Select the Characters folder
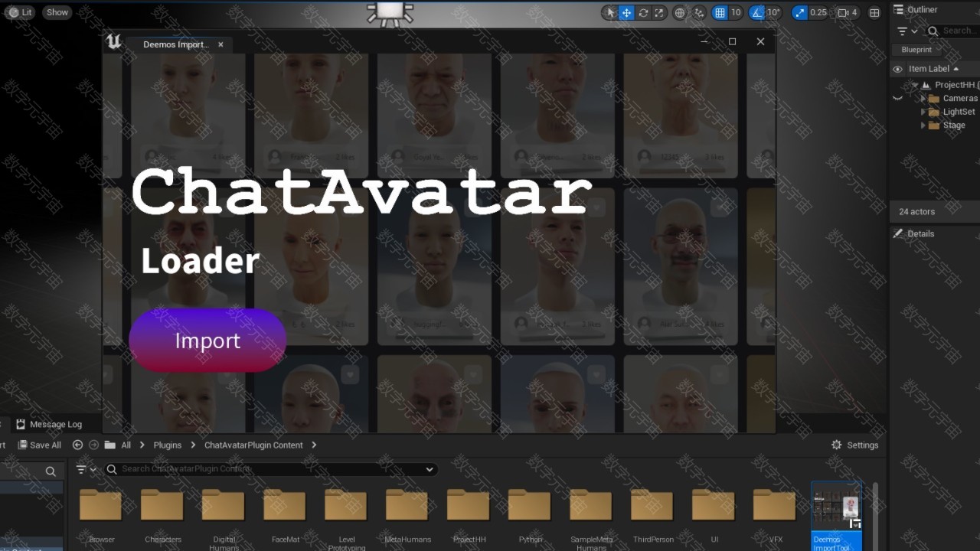Viewport: 980px width, 551px height. click(162, 517)
